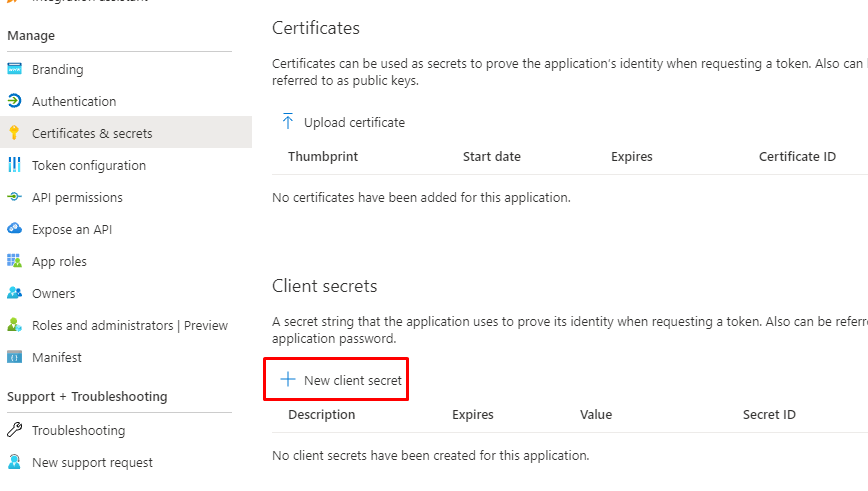Click the Secret ID column header
The height and width of the screenshot is (491, 868).
pyautogui.click(x=769, y=414)
